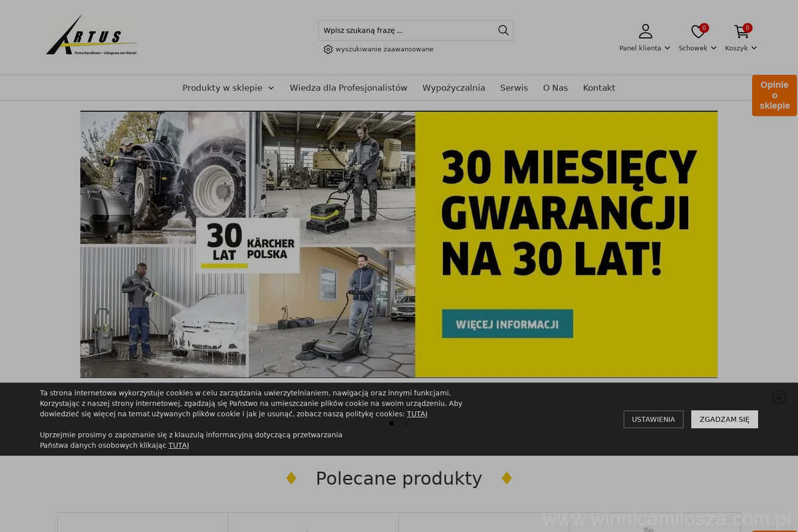Follow the cookie policy TUTAJ link
This screenshot has height=532, width=798.
click(x=417, y=414)
